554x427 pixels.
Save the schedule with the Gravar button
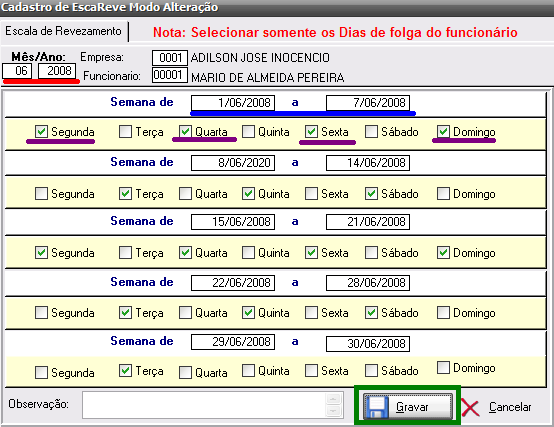tap(407, 407)
